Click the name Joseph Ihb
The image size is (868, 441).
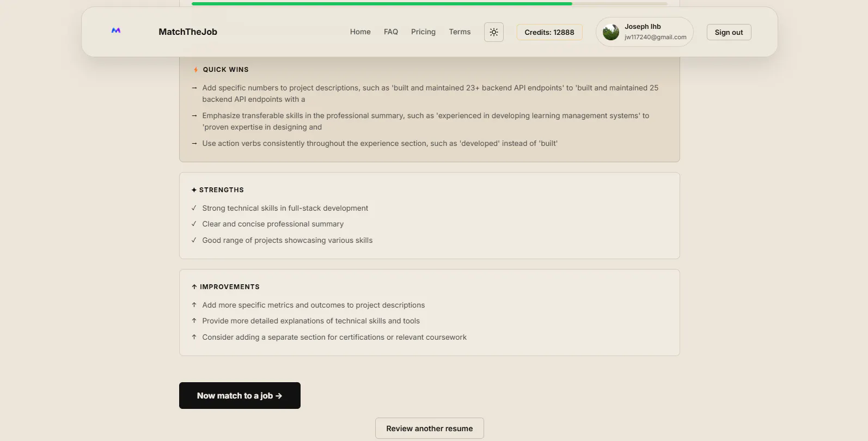tap(643, 27)
